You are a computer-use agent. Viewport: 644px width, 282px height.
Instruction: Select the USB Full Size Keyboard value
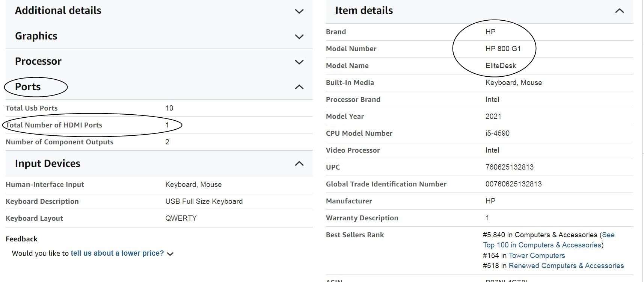(x=204, y=201)
